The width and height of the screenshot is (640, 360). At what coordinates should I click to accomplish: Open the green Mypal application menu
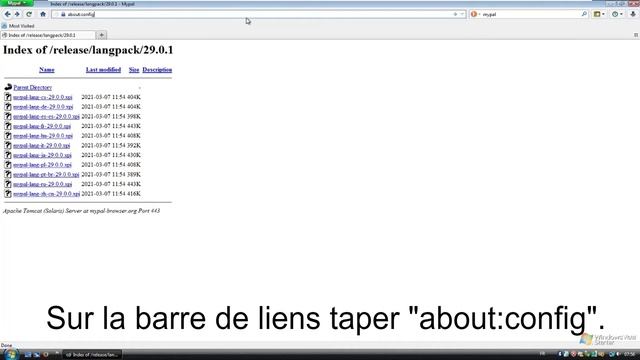coord(17,3)
